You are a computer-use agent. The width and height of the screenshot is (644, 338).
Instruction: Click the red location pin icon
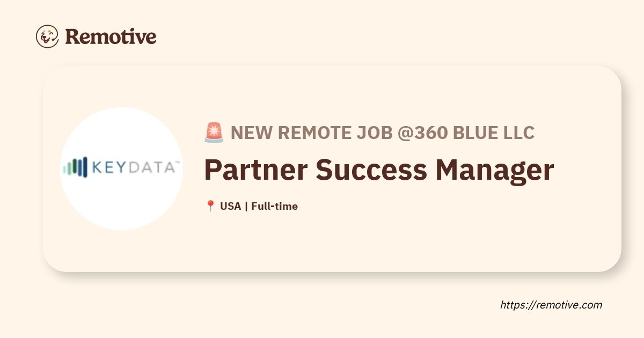pos(210,206)
